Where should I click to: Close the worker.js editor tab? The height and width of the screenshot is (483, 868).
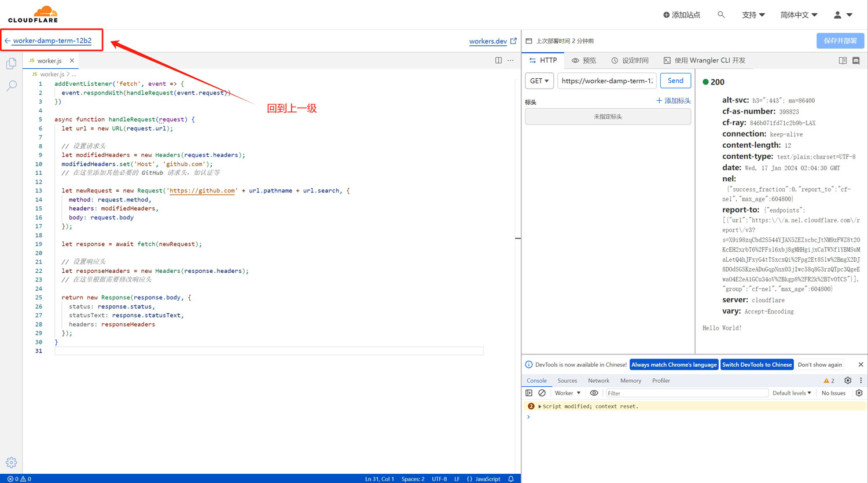click(72, 60)
